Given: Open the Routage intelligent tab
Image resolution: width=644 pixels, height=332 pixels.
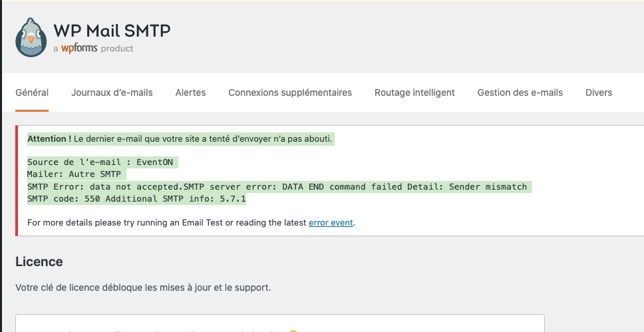Looking at the screenshot, I should 414,92.
